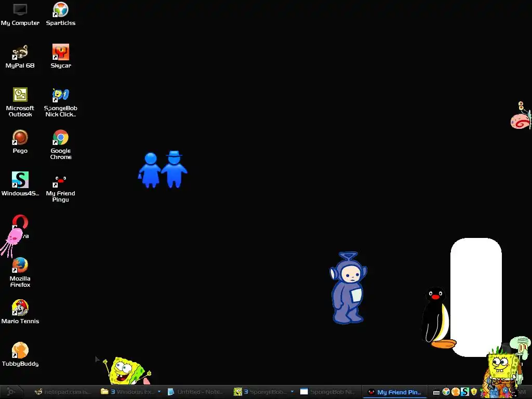Open the MyPal 68 browser shortcut

[x=20, y=57]
